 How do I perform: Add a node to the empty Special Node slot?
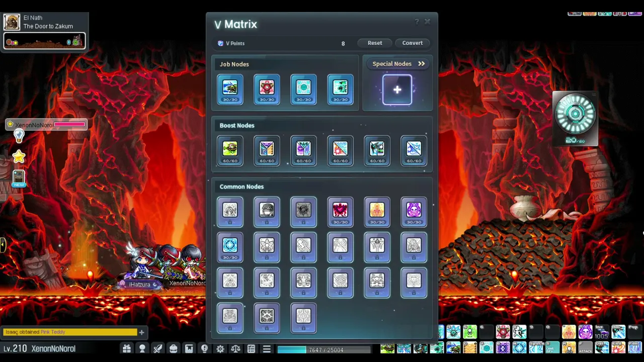point(397,90)
